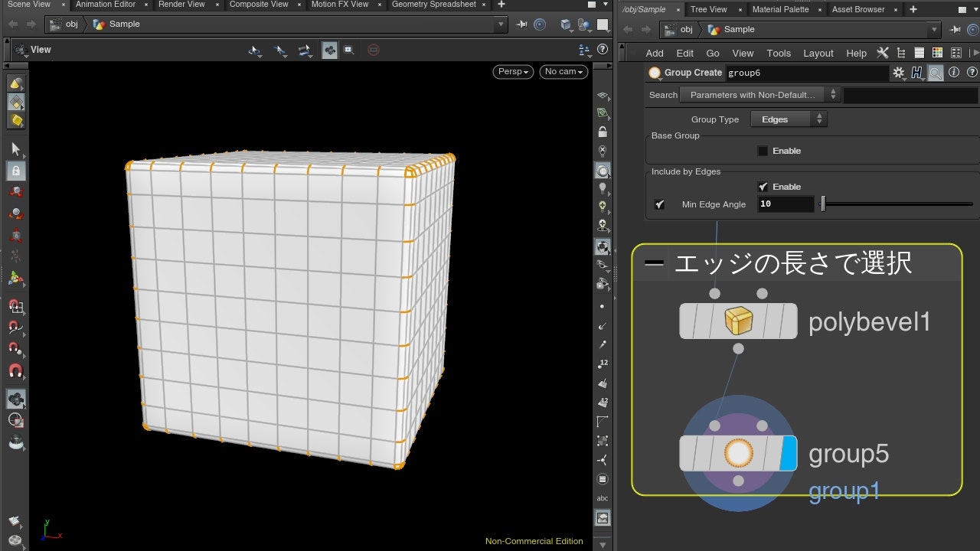Collapse the network box with minus button
The width and height of the screenshot is (980, 551).
[x=654, y=263]
